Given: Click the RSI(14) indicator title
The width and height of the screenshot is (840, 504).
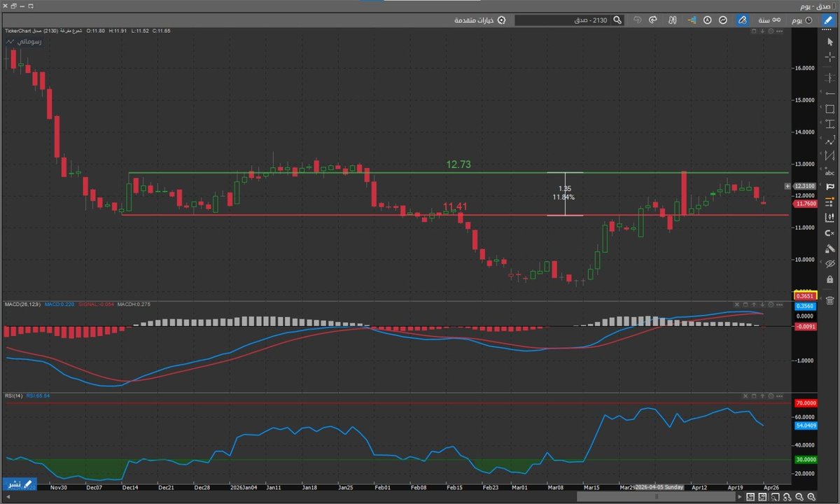Looking at the screenshot, I should 13,396.
